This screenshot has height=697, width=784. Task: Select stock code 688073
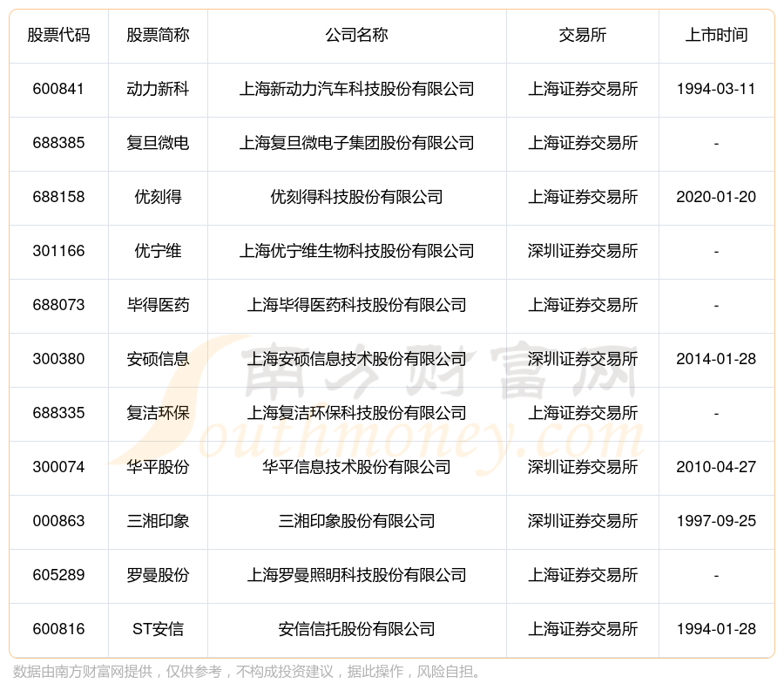click(58, 305)
